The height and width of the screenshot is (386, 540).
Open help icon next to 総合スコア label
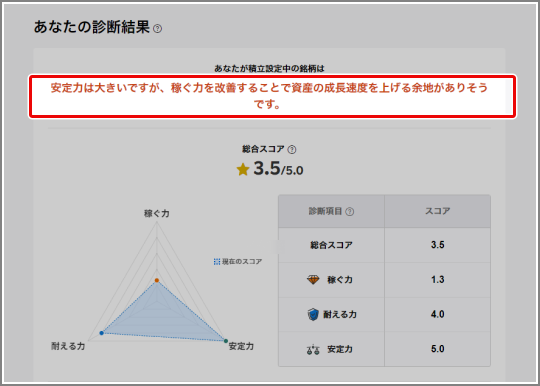(x=292, y=149)
